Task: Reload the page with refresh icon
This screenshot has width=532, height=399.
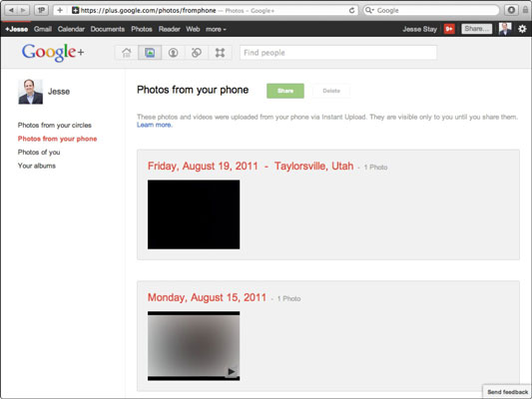Action: tap(352, 11)
